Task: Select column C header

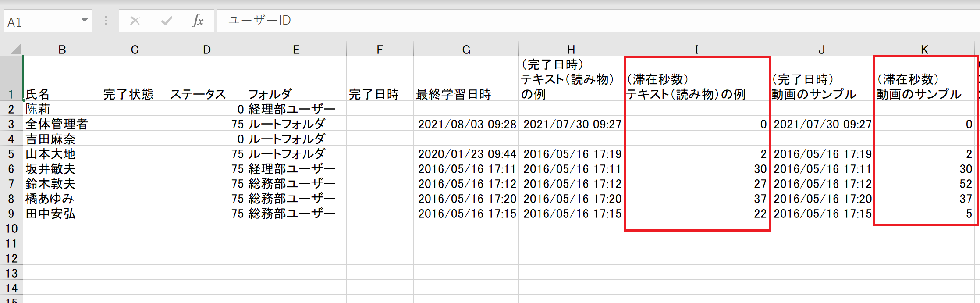Action: click(x=135, y=49)
